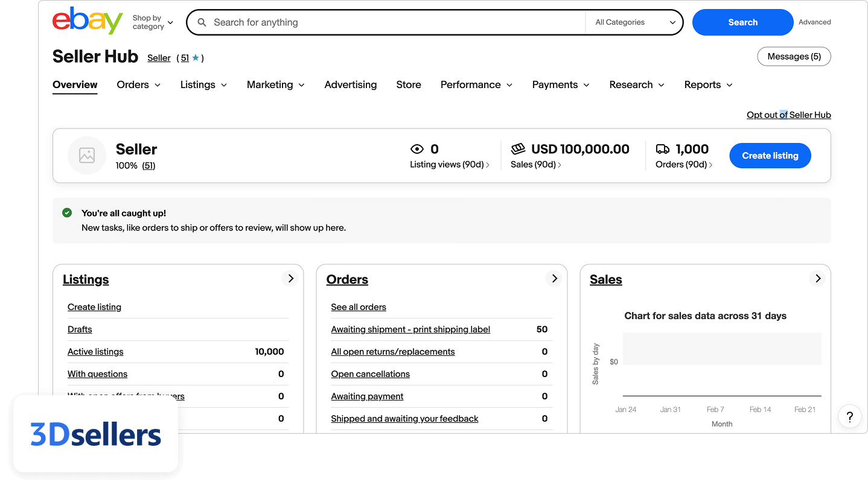Click the seller profile image placeholder
The image size is (868, 488).
point(87,156)
